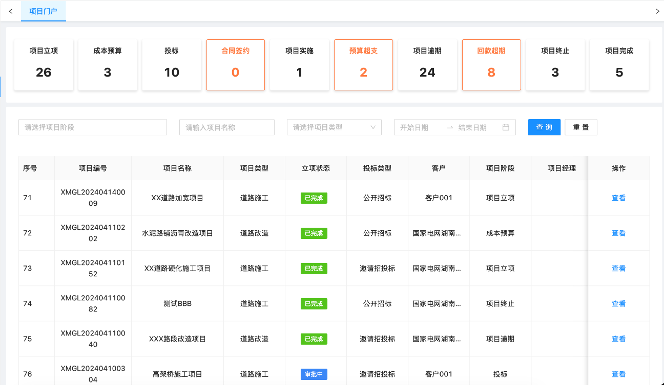Click the 项目阶段 column header
664x385 pixels.
click(x=500, y=168)
